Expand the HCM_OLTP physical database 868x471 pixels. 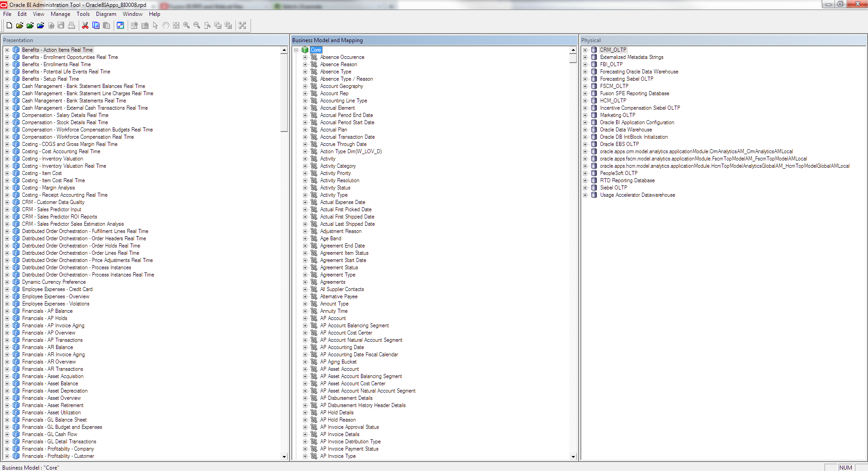[x=585, y=101]
